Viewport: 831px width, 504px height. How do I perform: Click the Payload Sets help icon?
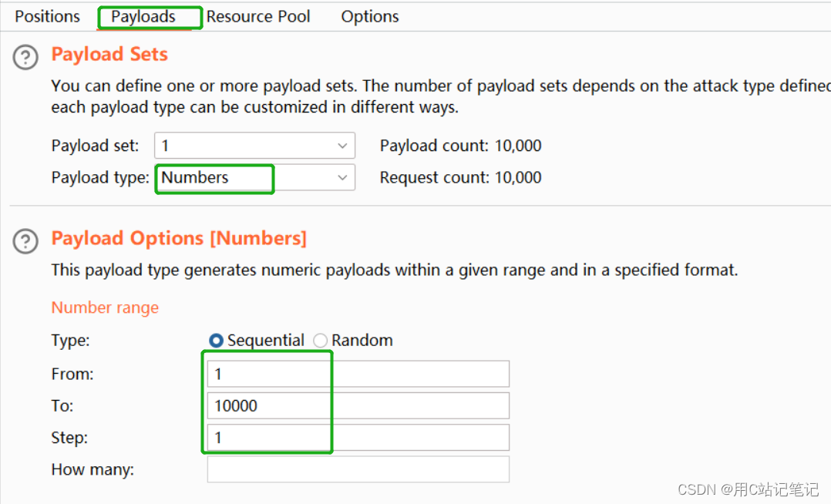pyautogui.click(x=25, y=58)
